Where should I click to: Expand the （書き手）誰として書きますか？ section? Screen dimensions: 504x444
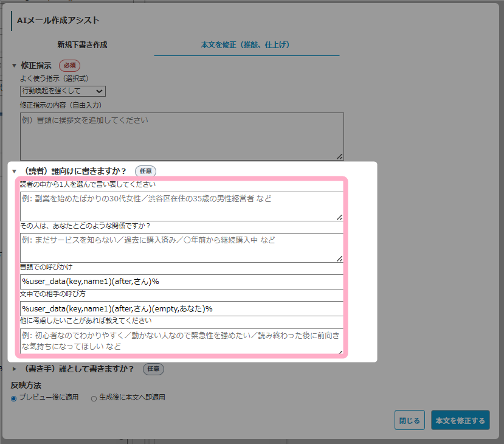(15, 369)
